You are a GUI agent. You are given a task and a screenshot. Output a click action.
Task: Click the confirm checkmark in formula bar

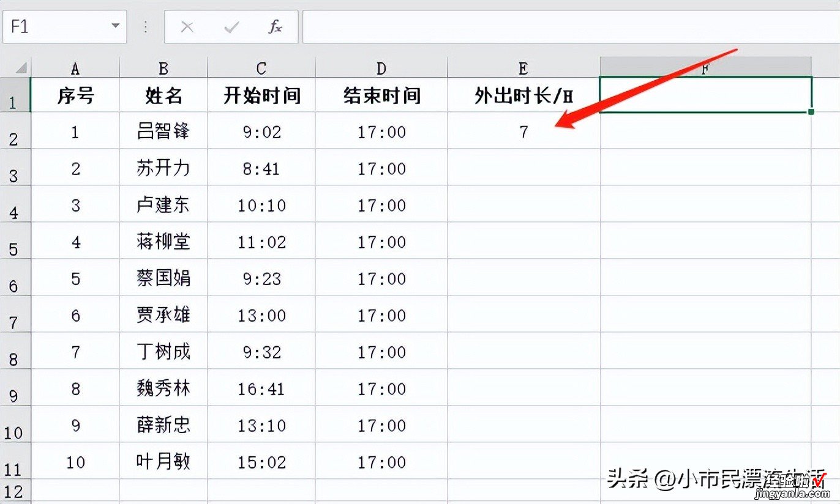231,27
